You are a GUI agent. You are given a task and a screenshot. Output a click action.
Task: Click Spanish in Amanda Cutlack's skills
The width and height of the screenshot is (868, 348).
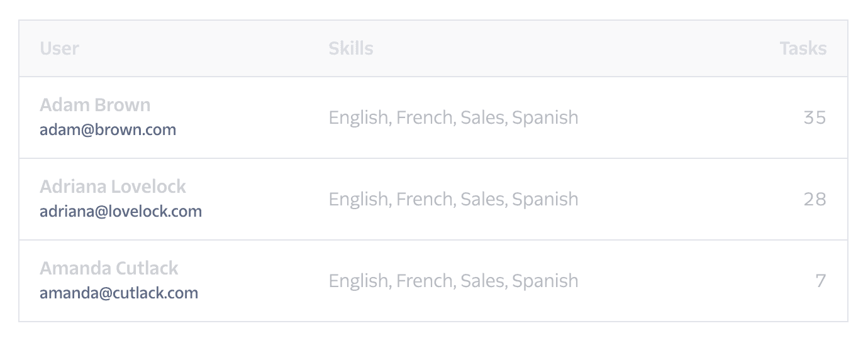[545, 281]
